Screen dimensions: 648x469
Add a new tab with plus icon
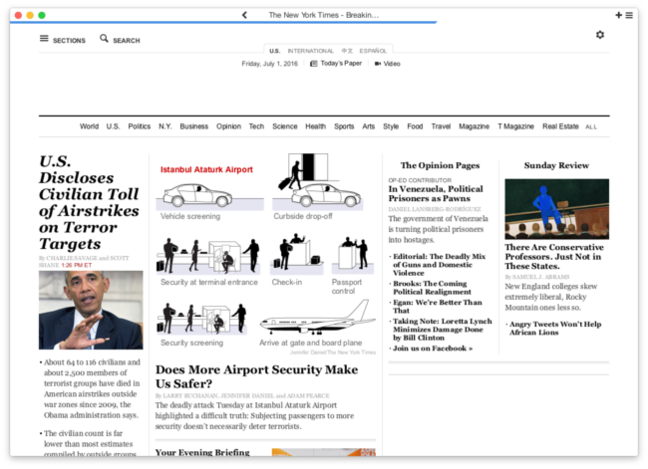(x=618, y=15)
